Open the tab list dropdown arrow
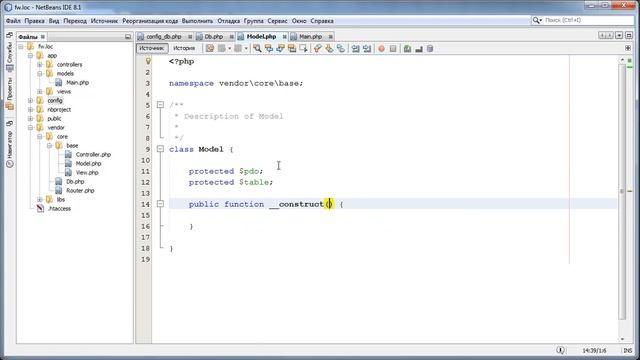This screenshot has height=360, width=640. click(x=619, y=36)
